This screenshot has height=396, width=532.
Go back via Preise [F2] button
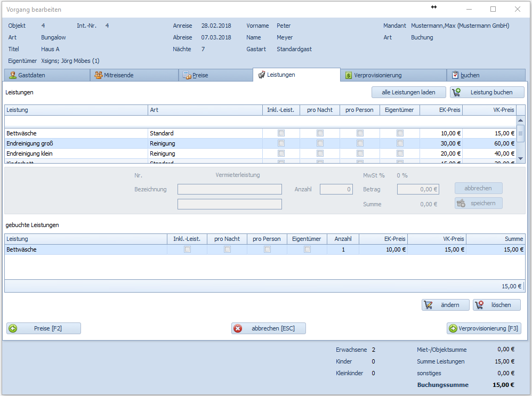click(44, 328)
